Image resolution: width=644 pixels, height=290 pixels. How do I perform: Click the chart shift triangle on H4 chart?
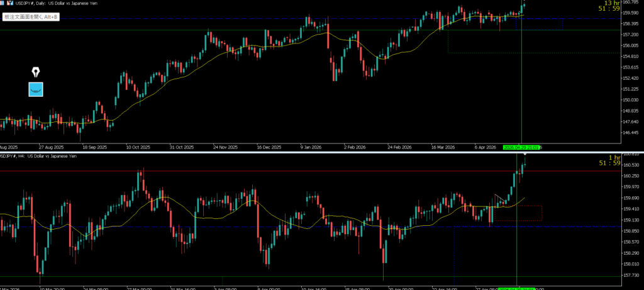[x=525, y=155]
